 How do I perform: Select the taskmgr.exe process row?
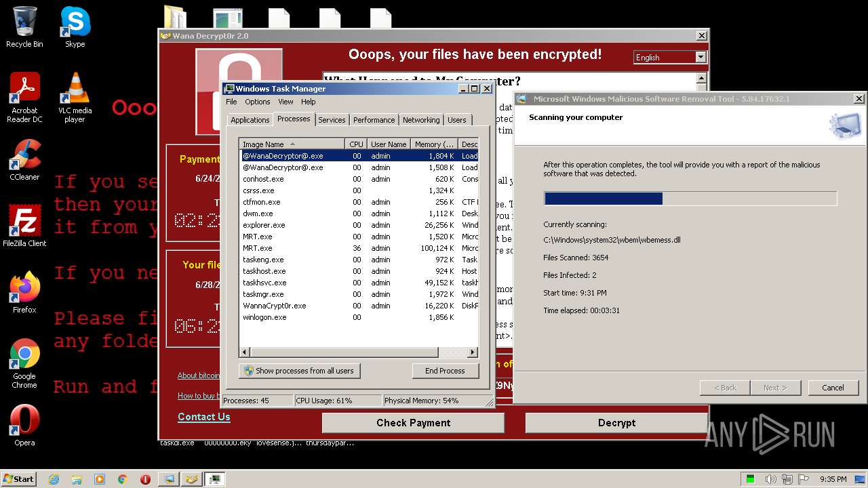[x=359, y=294]
